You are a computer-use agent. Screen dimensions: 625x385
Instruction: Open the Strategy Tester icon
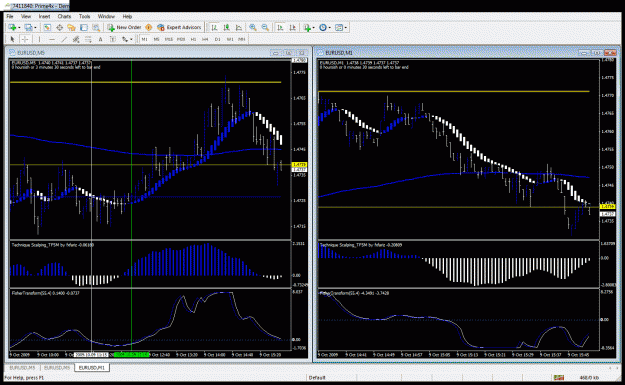point(96,28)
